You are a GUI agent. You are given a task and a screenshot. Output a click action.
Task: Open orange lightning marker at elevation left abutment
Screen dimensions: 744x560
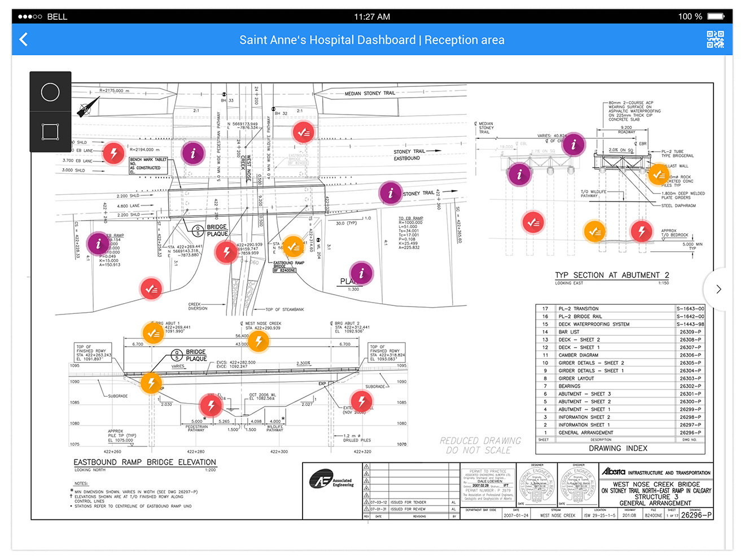(x=151, y=383)
